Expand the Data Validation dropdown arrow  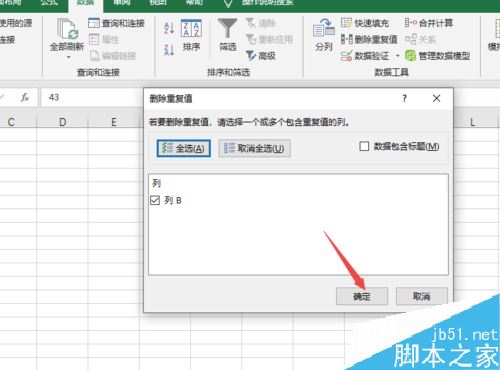[397, 56]
